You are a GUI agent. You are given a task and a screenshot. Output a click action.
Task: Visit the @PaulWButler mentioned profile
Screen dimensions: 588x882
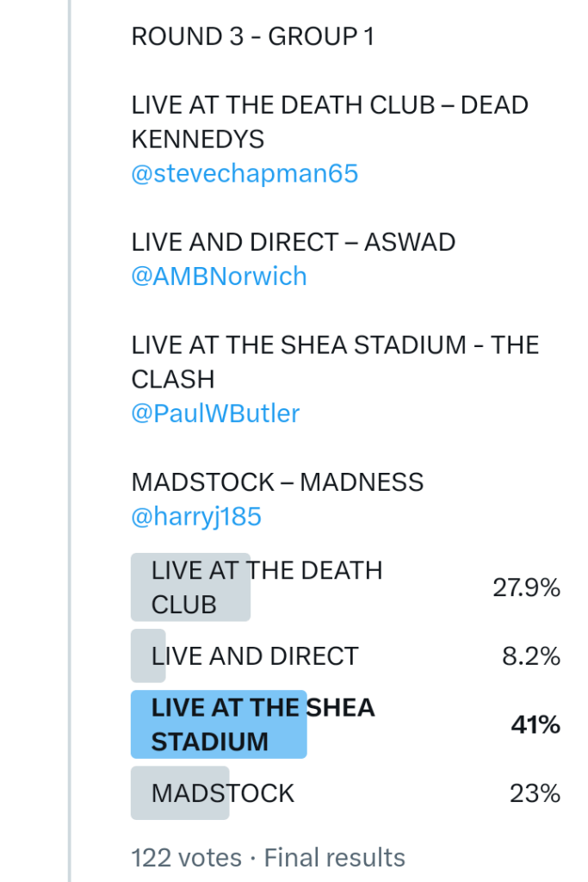(x=215, y=413)
